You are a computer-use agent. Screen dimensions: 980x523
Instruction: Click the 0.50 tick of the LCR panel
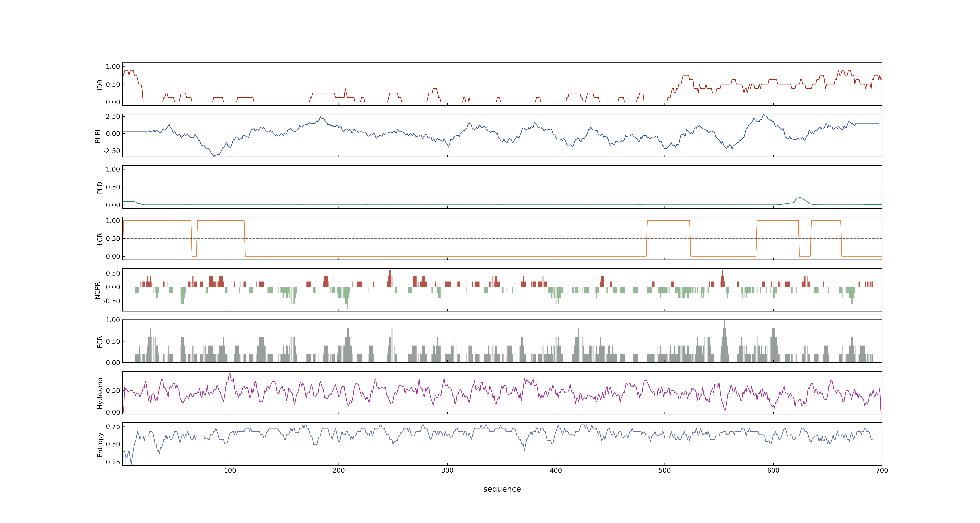113,239
